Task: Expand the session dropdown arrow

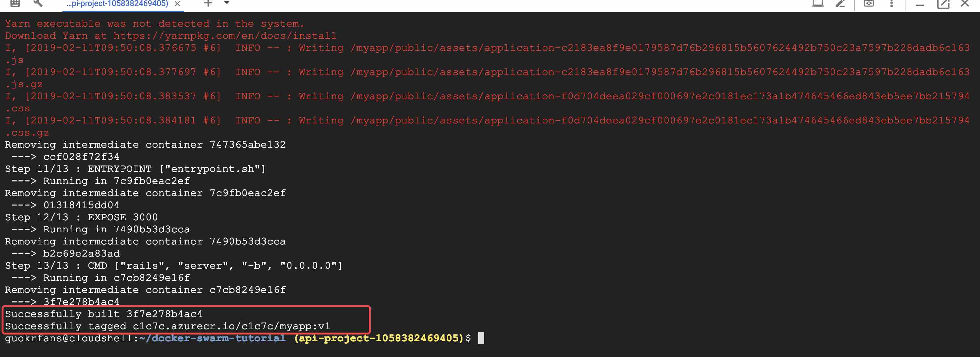Action: (x=227, y=3)
